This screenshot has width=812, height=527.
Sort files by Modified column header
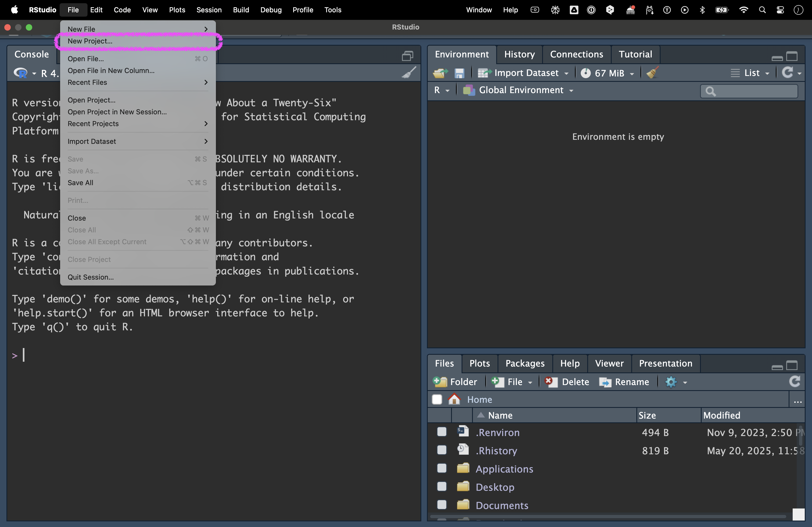pos(752,415)
